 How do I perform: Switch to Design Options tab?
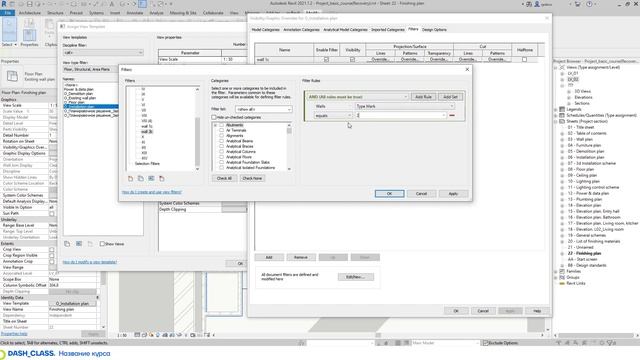pyautogui.click(x=434, y=30)
